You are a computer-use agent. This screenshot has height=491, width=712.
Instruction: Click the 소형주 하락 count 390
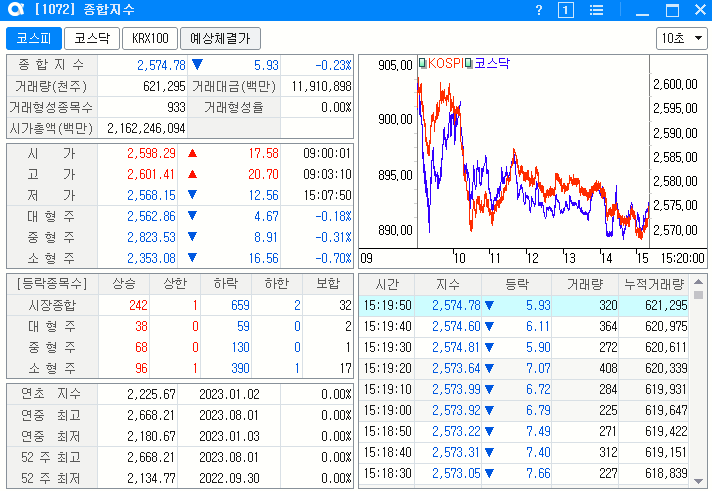coord(240,368)
